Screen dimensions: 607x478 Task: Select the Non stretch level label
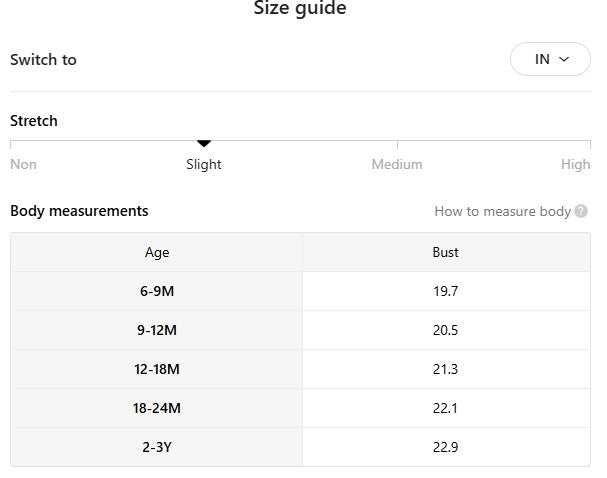23,164
